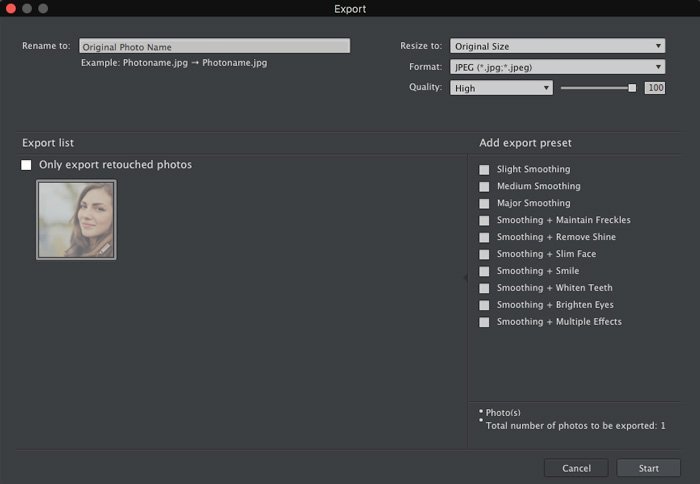Tick Smoothing + Whiten Teeth preset
Screen dimensions: 700x484
point(485,289)
